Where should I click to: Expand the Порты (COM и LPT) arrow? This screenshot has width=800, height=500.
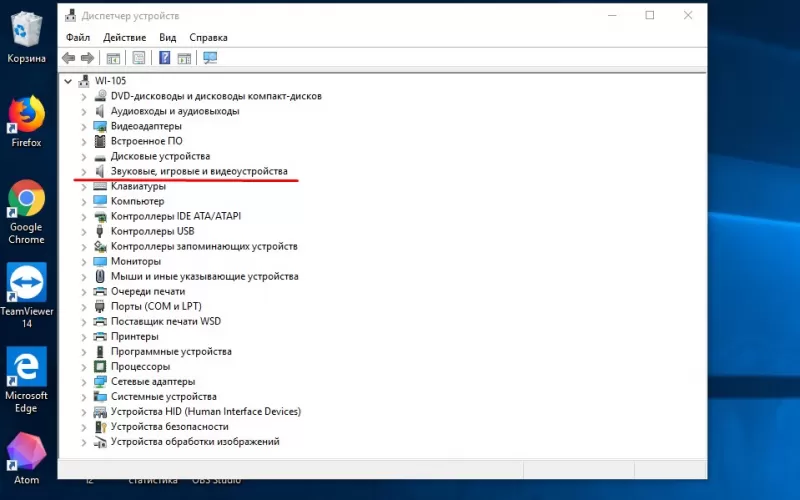(x=84, y=307)
